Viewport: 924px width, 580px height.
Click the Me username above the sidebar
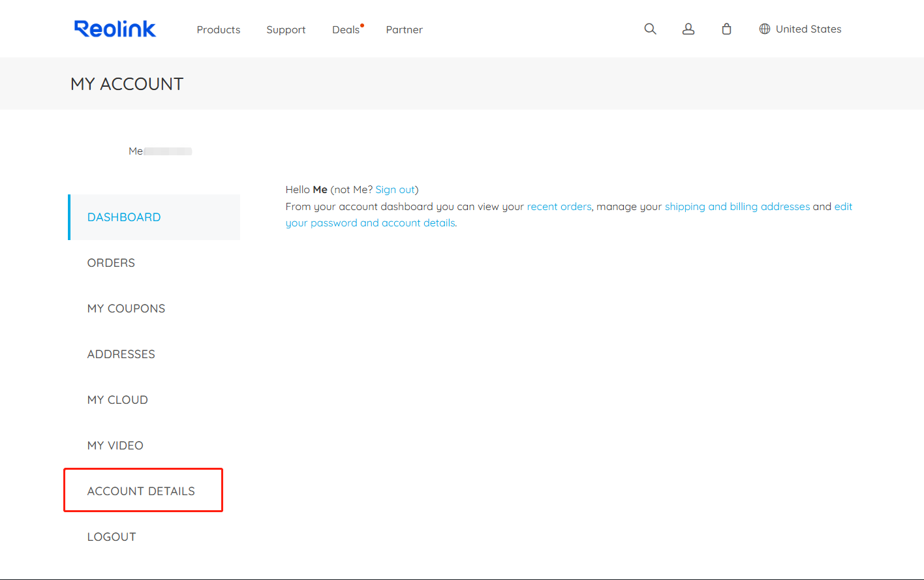[136, 151]
